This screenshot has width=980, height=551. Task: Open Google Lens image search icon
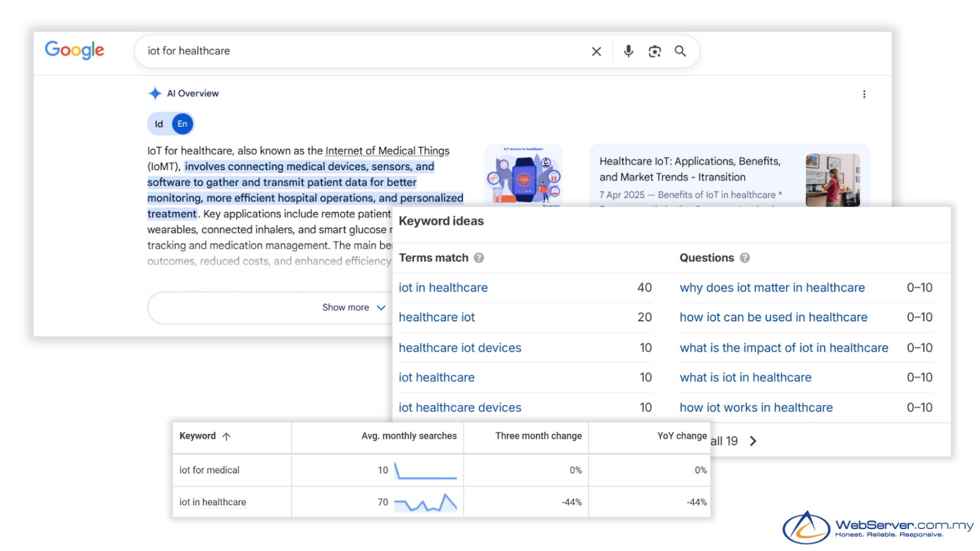click(654, 51)
